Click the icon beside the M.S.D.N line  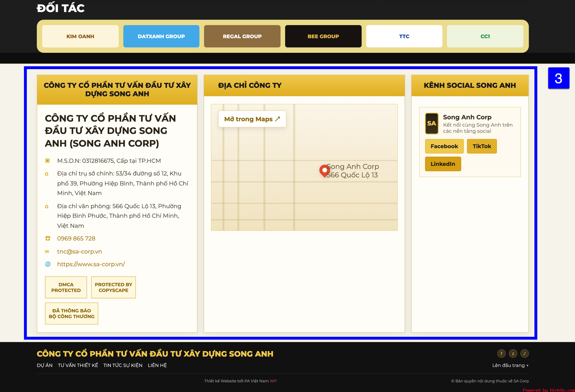(48, 161)
